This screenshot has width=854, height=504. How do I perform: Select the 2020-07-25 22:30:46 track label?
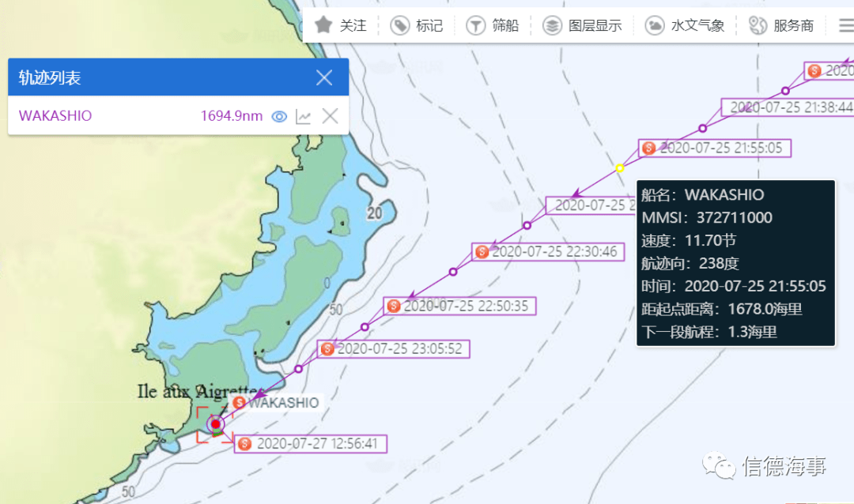548,252
